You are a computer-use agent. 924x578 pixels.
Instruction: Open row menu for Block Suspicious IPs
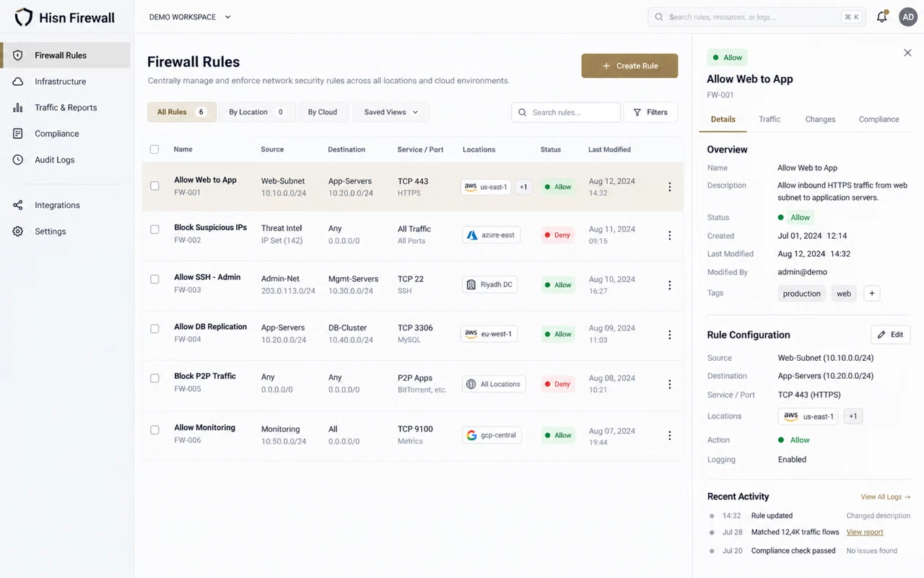coord(669,235)
